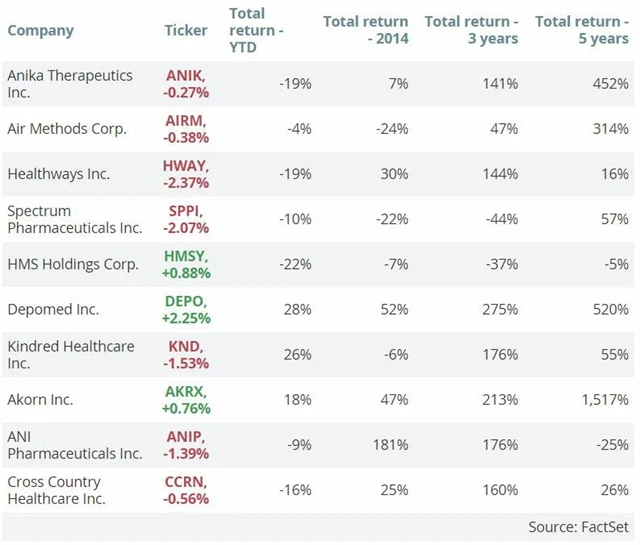Screen dimensions: 640x545
Task: Select the AKRX ticker symbol
Action: tap(186, 391)
